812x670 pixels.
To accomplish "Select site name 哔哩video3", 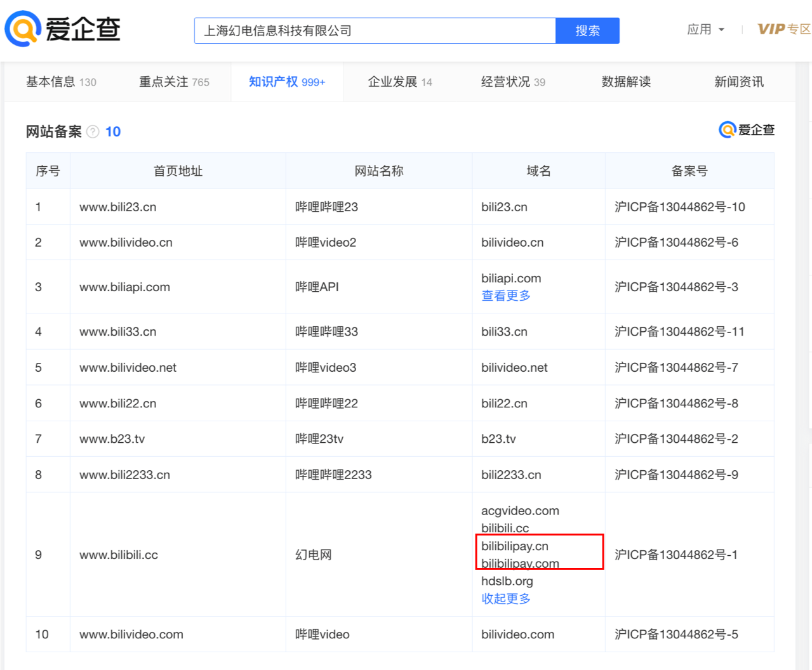I will pos(326,367).
